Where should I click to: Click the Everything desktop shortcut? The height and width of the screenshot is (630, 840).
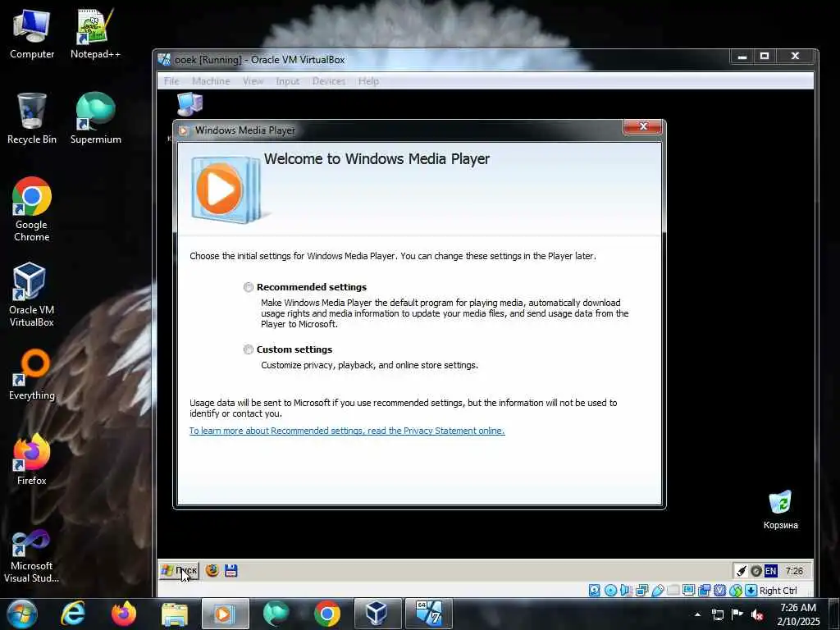[x=32, y=374]
